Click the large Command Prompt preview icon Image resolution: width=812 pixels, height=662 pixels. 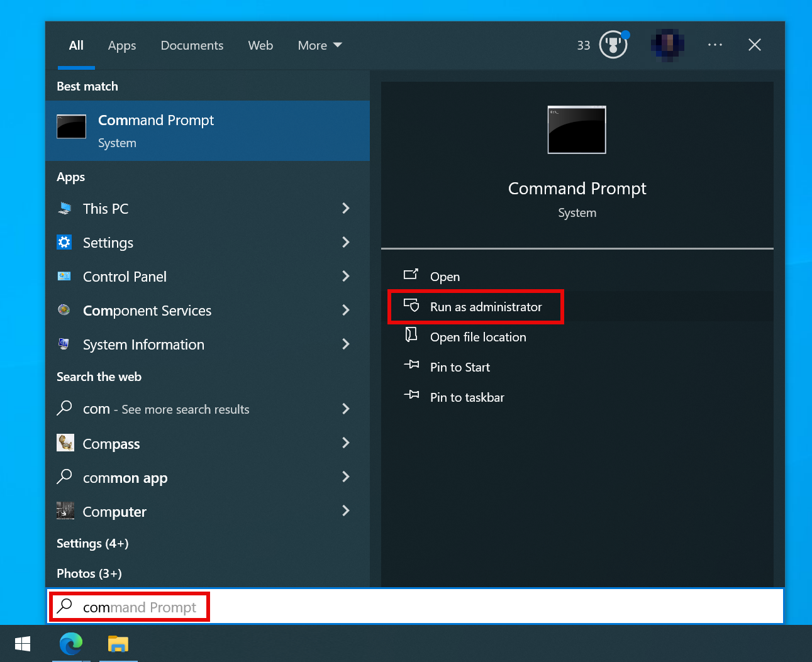(x=577, y=130)
